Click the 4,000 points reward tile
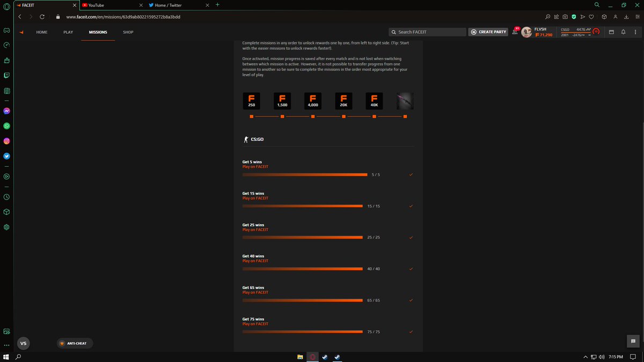Image resolution: width=644 pixels, height=362 pixels. pos(313,101)
